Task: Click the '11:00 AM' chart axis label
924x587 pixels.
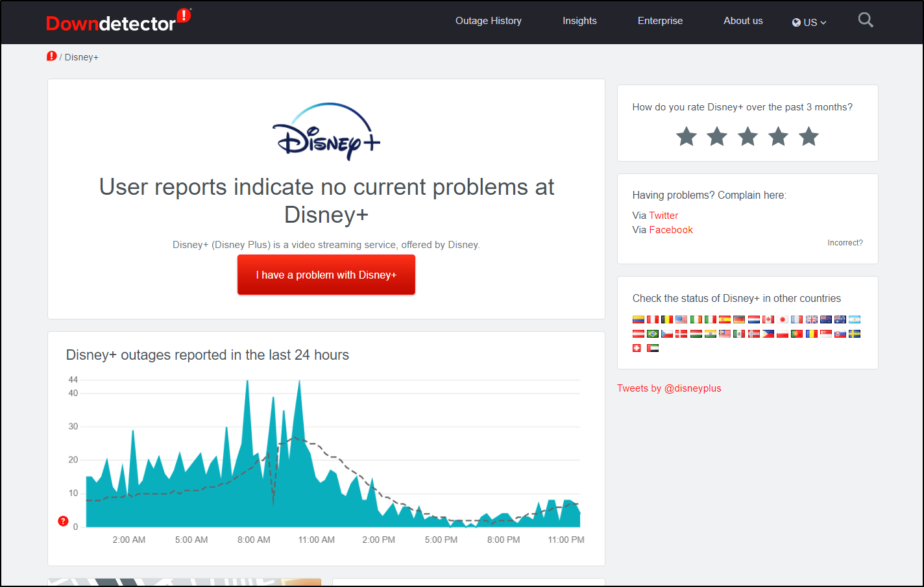Action: click(317, 540)
